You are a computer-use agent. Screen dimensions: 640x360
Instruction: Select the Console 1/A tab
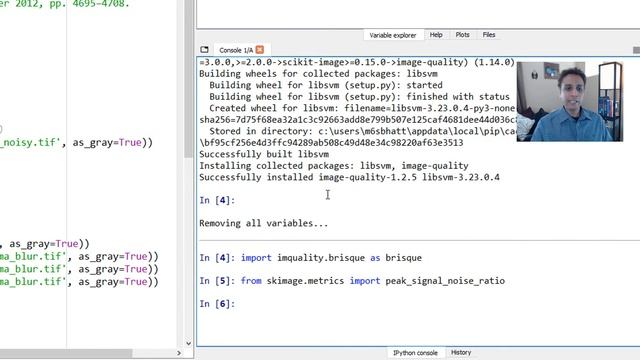(236, 50)
